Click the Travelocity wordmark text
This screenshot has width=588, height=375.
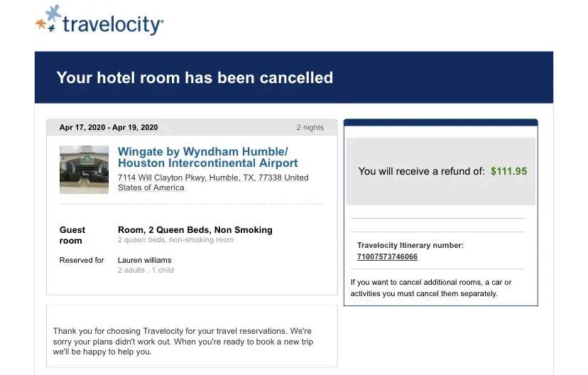(113, 25)
